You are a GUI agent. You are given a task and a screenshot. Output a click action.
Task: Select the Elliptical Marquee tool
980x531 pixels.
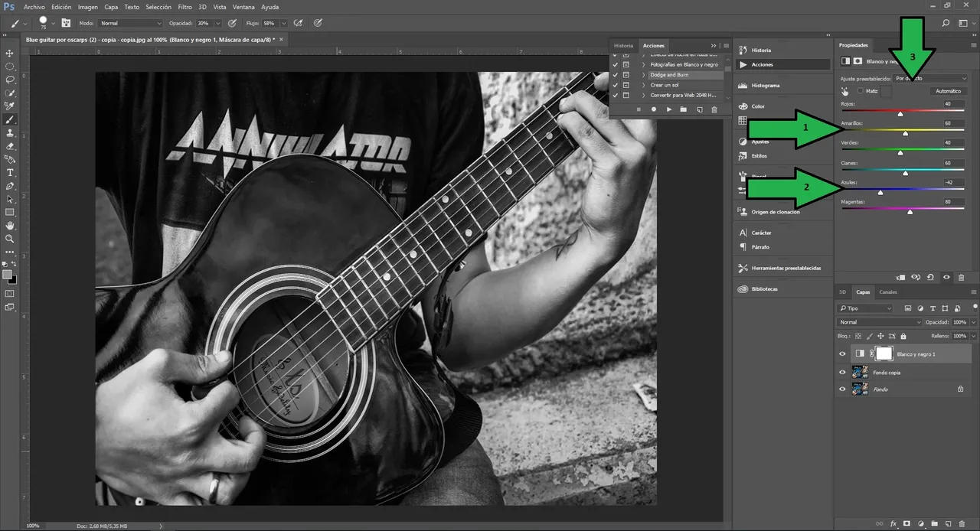click(10, 67)
